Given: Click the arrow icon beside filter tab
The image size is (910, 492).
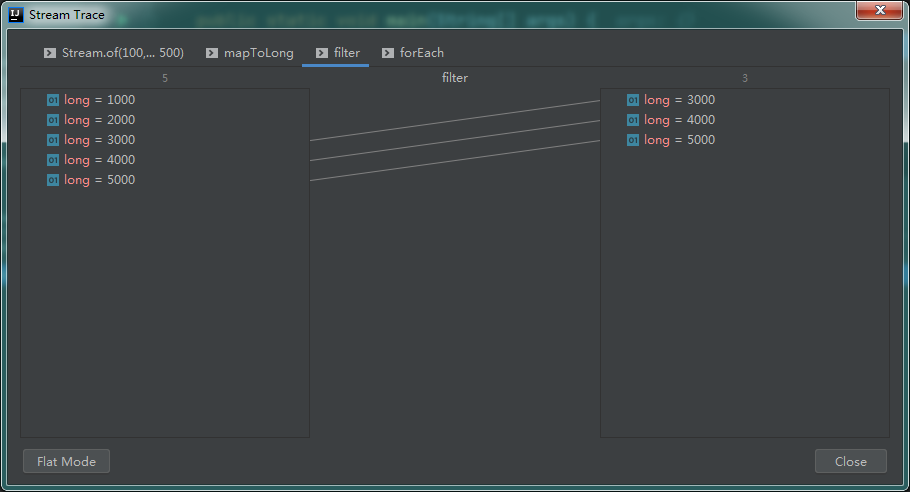Looking at the screenshot, I should pyautogui.click(x=322, y=53).
